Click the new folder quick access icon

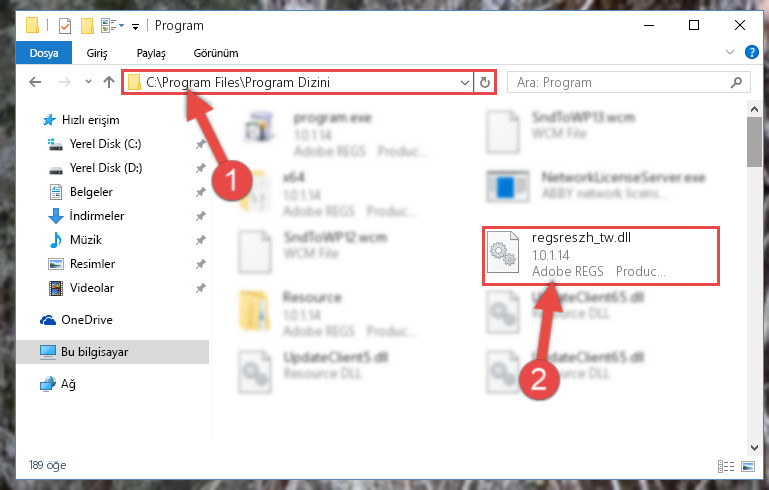(87, 26)
